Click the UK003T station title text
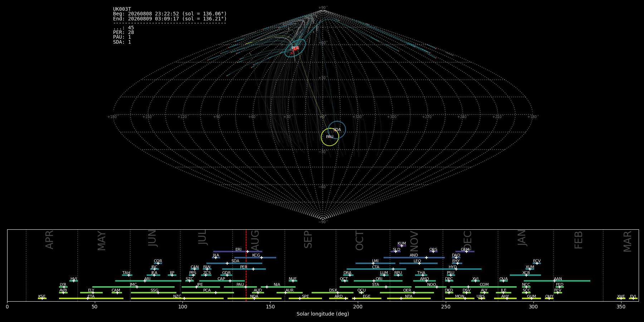The width and height of the screenshot is (644, 322). click(122, 9)
